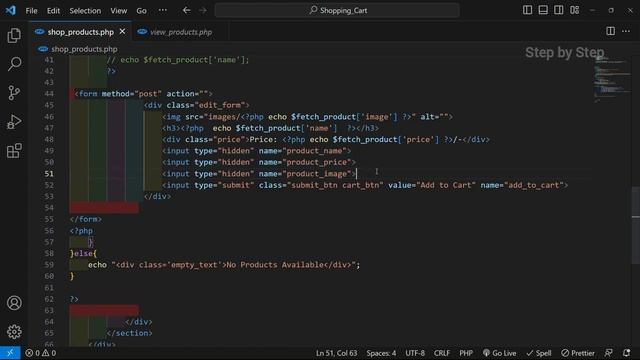Click 'Add to Cart' value text
Screen dimensions: 640x360
(x=446, y=185)
